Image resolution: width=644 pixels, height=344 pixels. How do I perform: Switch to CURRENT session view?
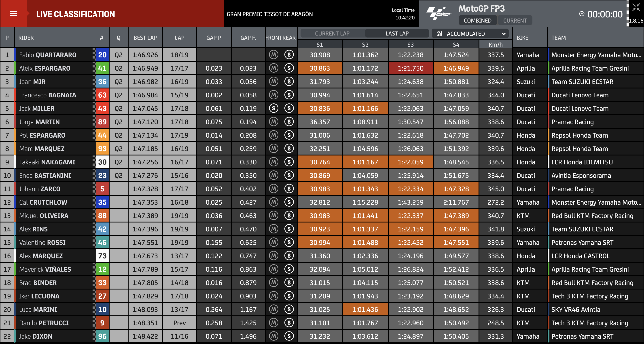pyautogui.click(x=515, y=21)
